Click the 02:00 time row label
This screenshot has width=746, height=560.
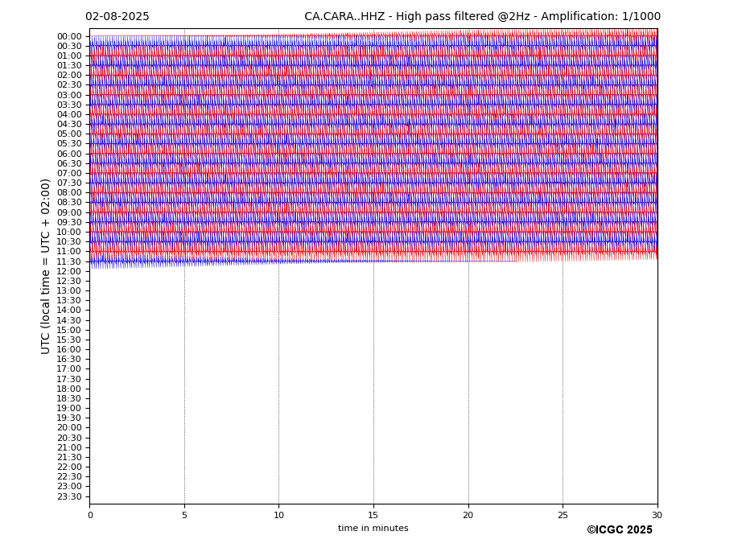69,76
